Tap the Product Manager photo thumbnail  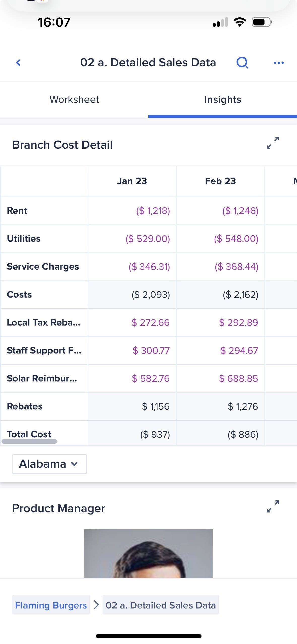148,553
